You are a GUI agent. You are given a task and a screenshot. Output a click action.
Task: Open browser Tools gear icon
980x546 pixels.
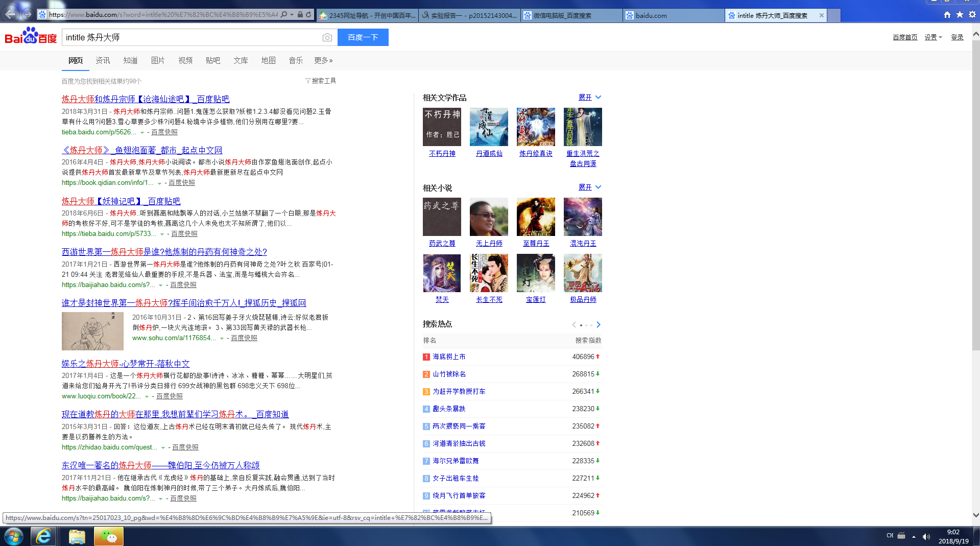[x=972, y=15]
